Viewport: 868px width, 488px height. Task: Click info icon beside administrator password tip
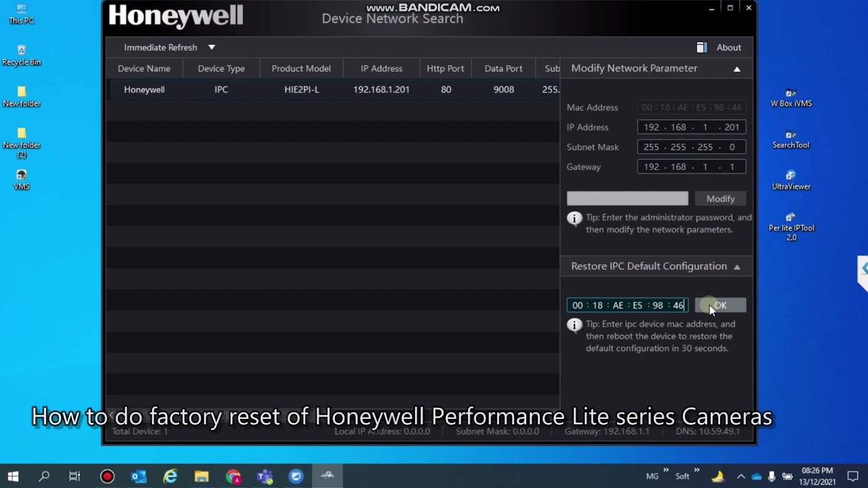click(x=574, y=218)
